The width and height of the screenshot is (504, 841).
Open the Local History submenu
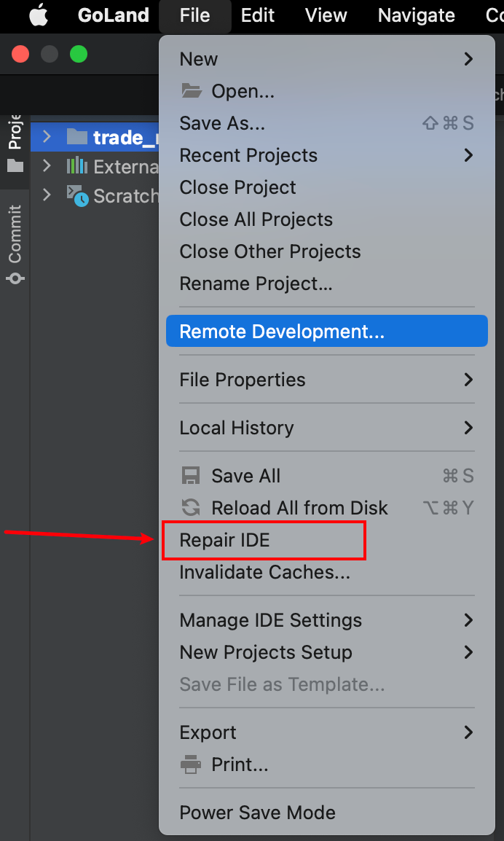tap(237, 428)
